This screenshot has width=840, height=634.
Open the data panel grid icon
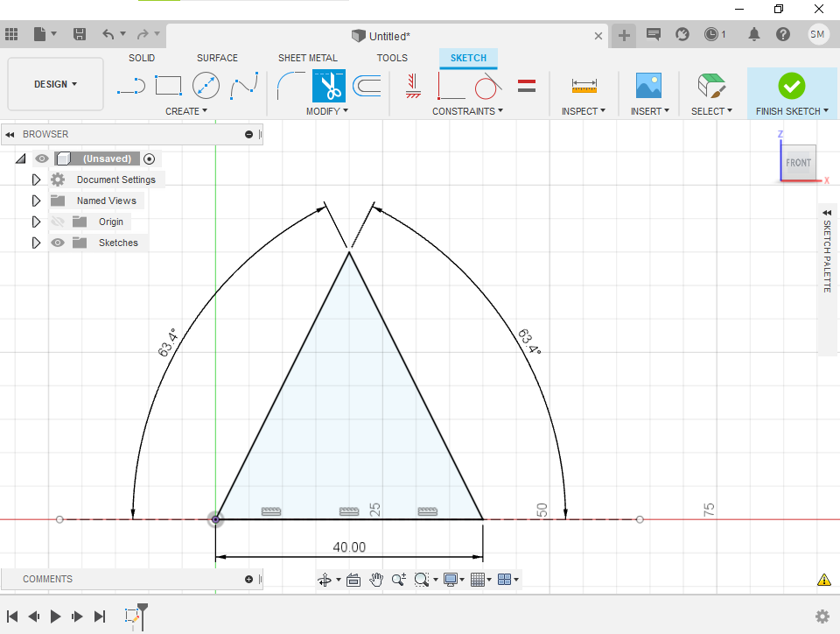[x=11, y=34]
